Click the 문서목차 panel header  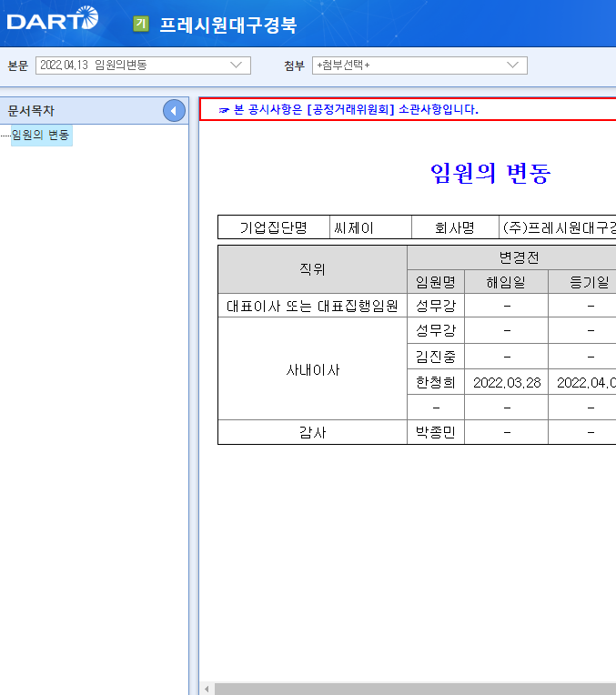pyautogui.click(x=94, y=111)
